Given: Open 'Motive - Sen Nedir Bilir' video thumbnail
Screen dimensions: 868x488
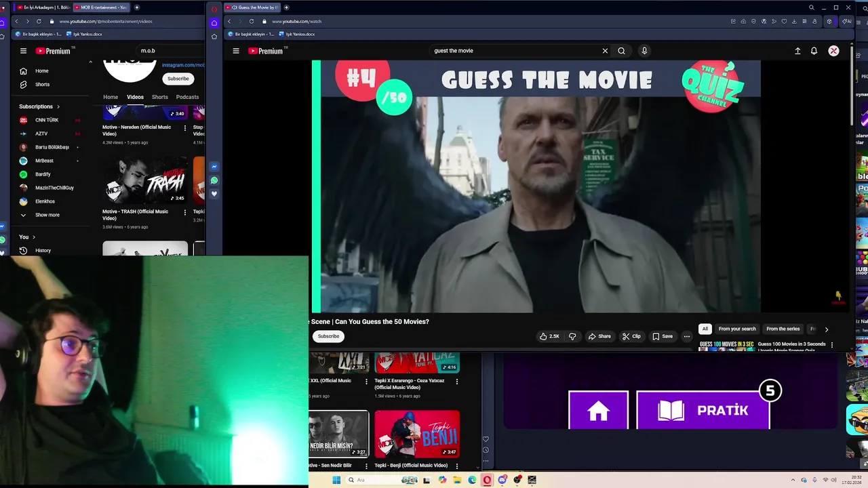Looking at the screenshot, I should [338, 434].
